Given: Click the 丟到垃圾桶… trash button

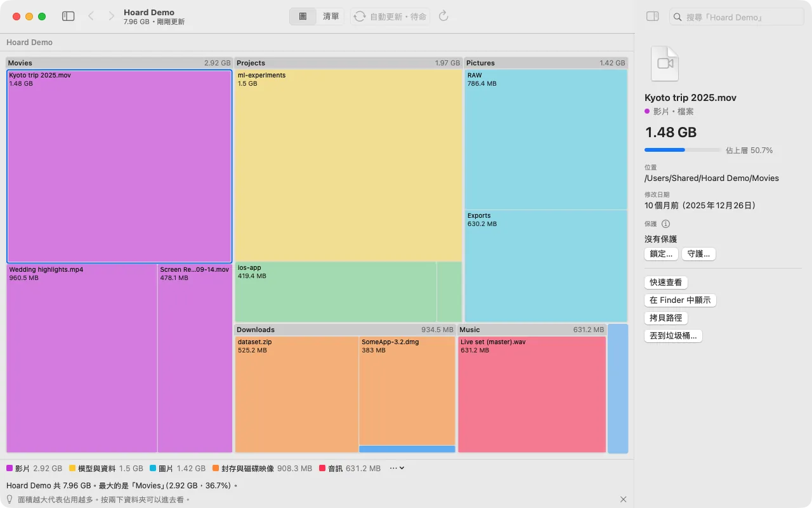Looking at the screenshot, I should [x=673, y=336].
